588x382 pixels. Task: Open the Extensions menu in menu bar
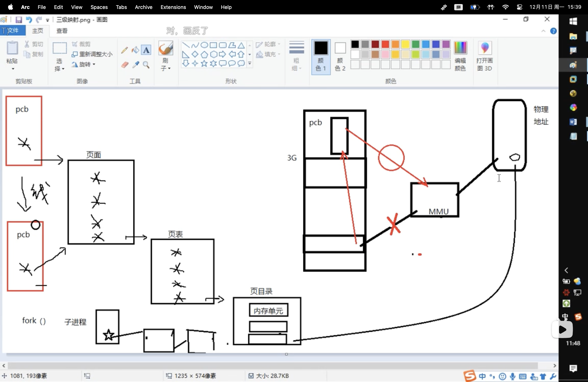click(173, 7)
